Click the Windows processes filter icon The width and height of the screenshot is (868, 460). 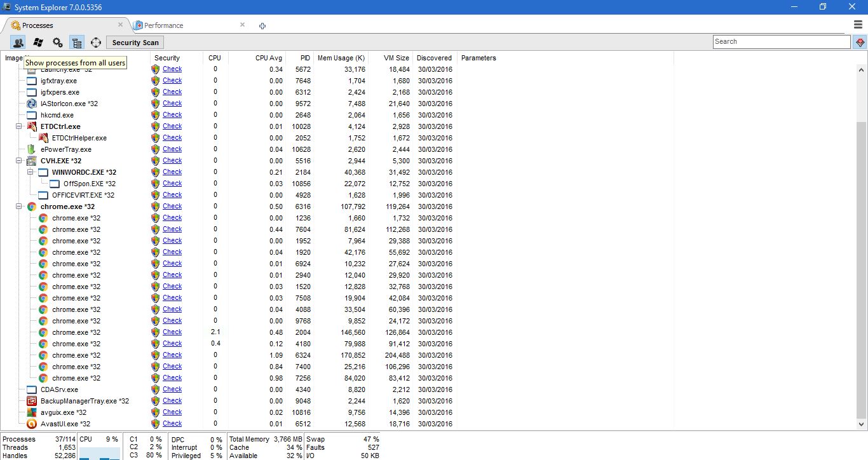[38, 42]
